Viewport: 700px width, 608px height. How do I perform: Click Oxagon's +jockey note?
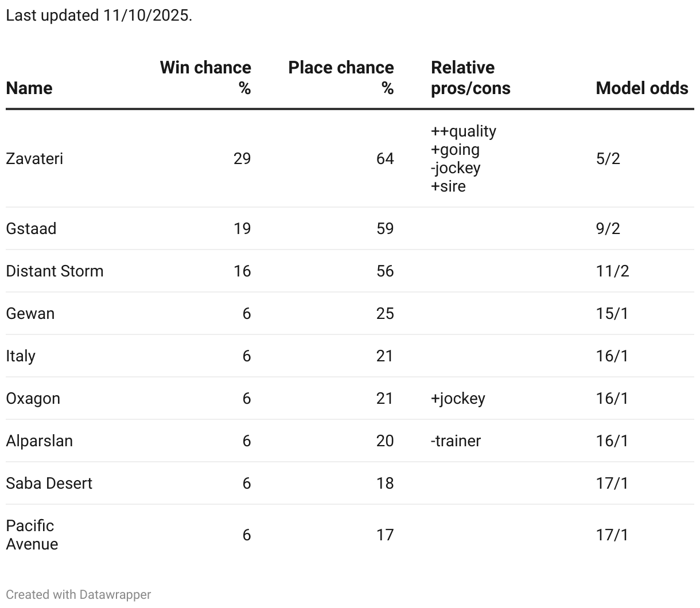pyautogui.click(x=458, y=398)
